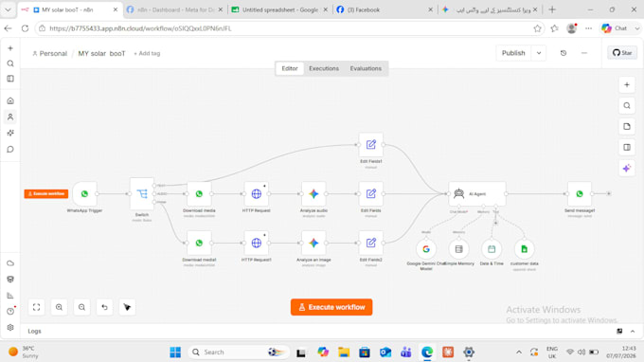Select the Simple Memory node
Image resolution: width=644 pixels, height=362 pixels.
pyautogui.click(x=458, y=249)
